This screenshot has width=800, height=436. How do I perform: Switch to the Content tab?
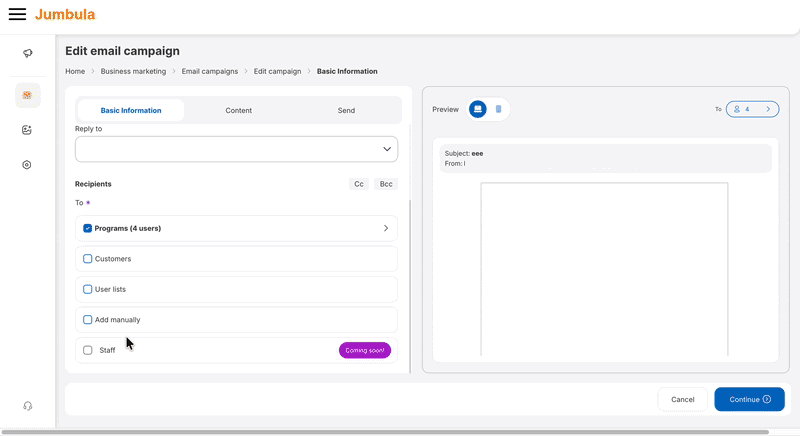238,111
